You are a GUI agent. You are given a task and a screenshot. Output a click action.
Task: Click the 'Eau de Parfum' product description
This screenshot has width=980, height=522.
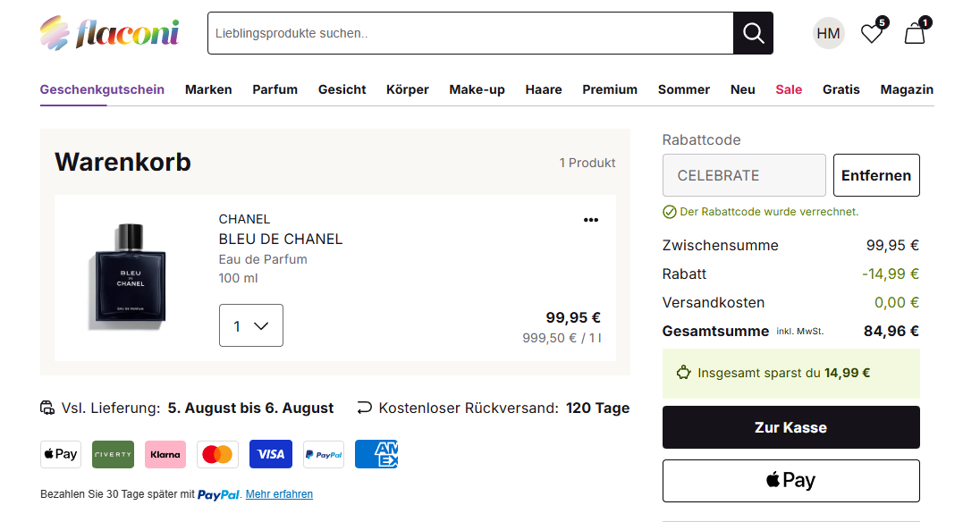coord(263,259)
